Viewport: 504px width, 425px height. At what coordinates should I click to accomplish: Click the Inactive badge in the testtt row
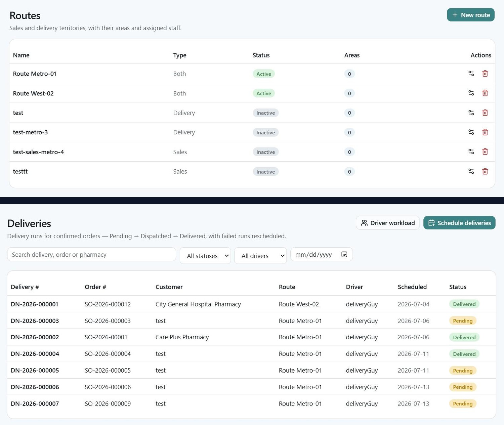(265, 172)
